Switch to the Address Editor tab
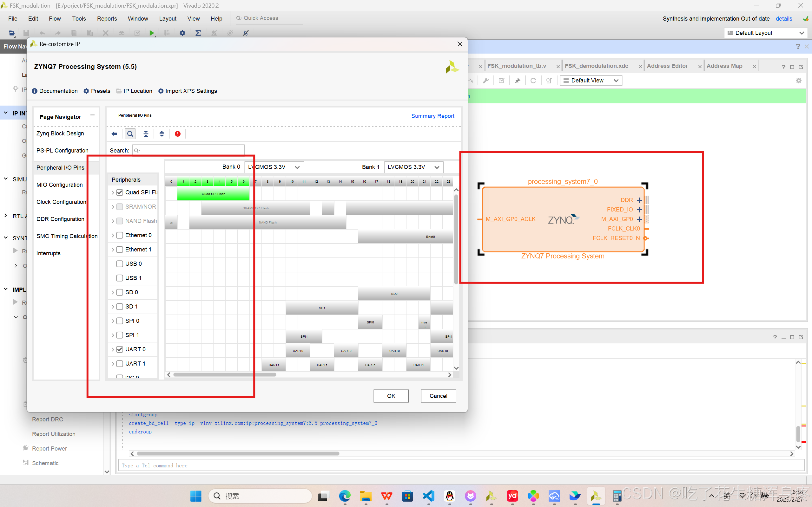This screenshot has width=812, height=507. tap(667, 66)
